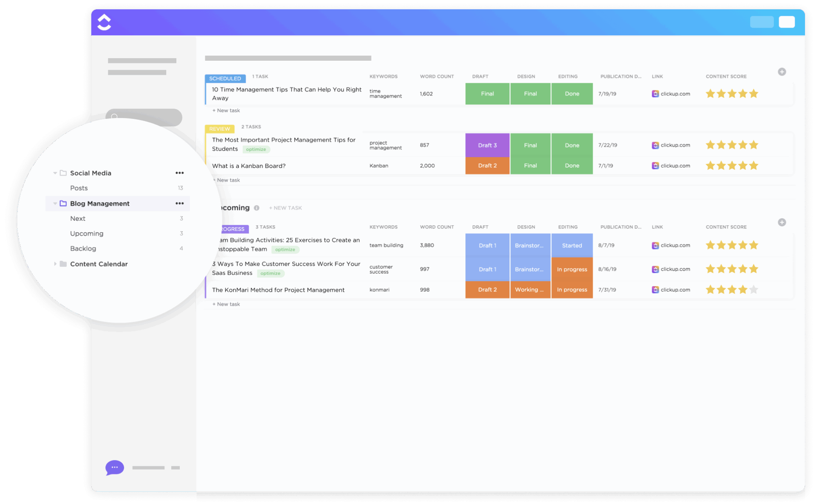Open the clickup.com link for the Kanban Board task
This screenshot has width=816, height=504.
pos(675,166)
